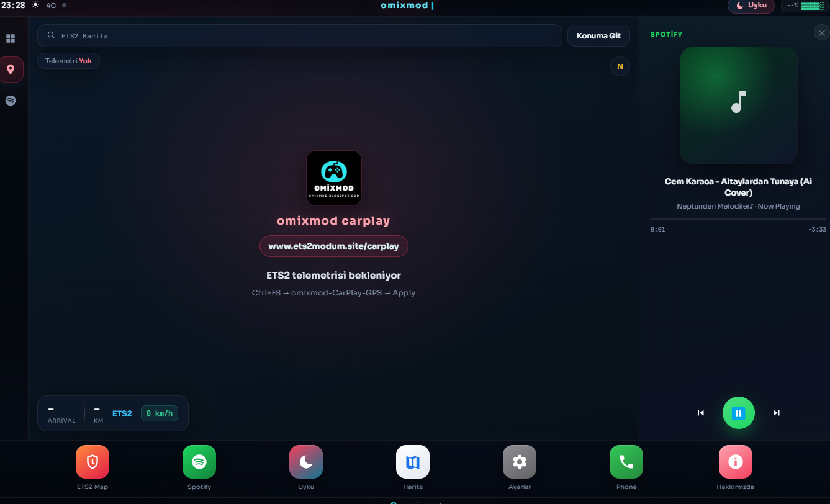Click the 4G signal indicator
Screen dimensions: 830x504
click(51, 5)
